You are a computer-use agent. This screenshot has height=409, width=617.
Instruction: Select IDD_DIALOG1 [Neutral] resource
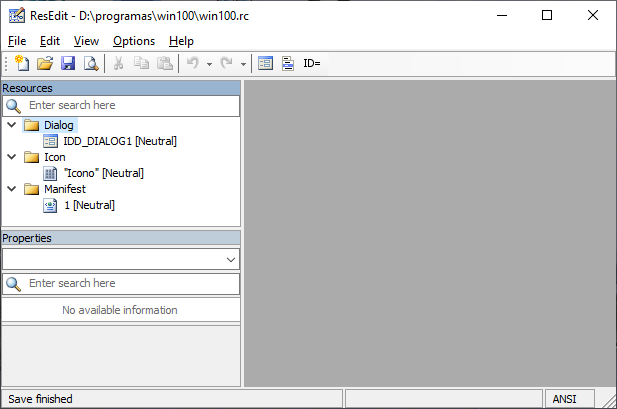120,141
